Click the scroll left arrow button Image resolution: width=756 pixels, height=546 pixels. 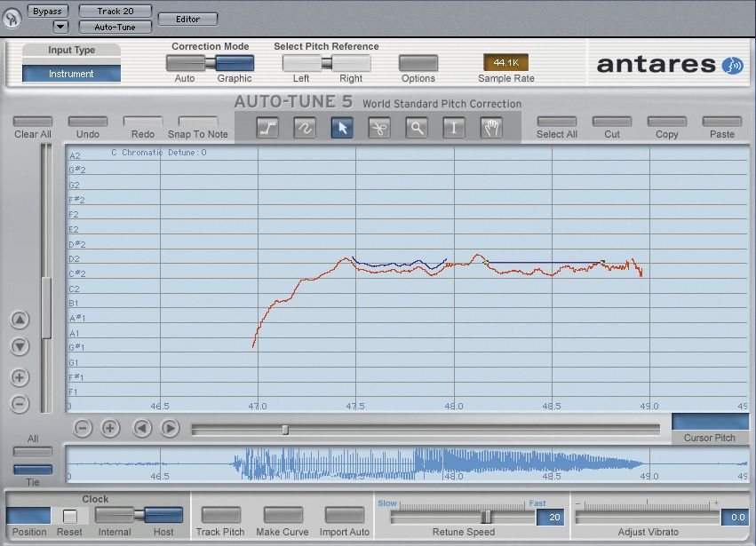point(142,428)
